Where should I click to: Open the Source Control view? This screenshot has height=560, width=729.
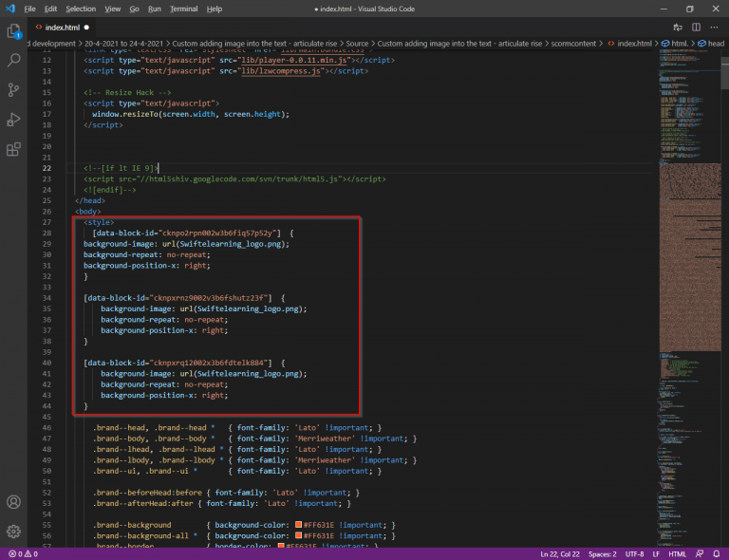coord(14,90)
